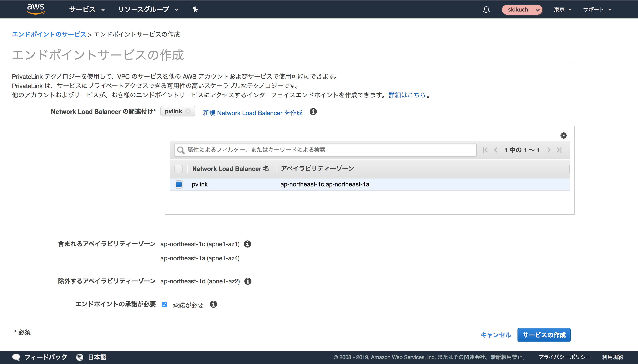Click the pin icon in the top navbar
This screenshot has height=364, width=638.
195,10
